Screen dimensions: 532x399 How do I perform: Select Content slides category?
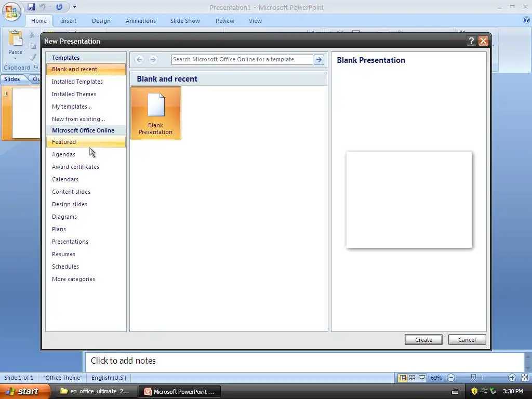click(x=86, y=192)
